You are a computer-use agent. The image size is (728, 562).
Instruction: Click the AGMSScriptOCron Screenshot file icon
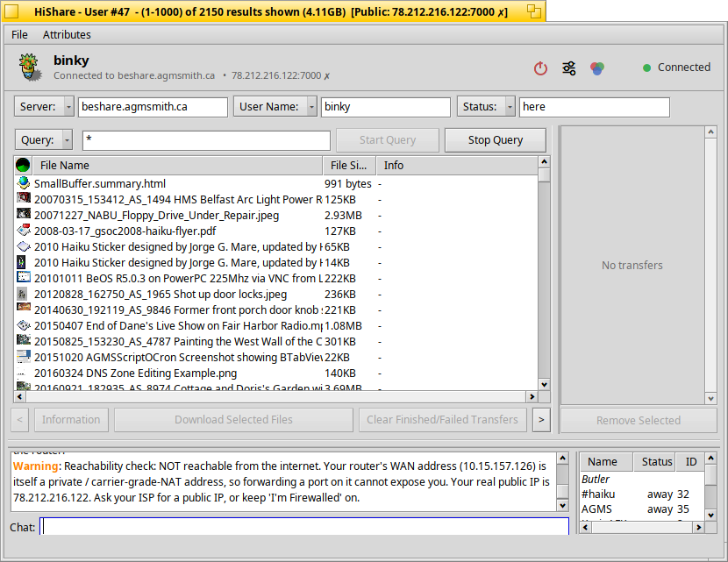pos(23,357)
